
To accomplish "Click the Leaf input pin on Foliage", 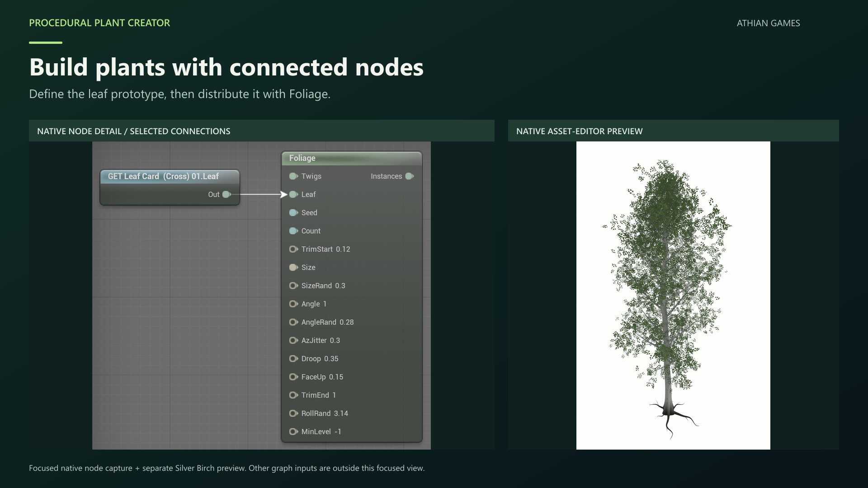I will point(293,194).
